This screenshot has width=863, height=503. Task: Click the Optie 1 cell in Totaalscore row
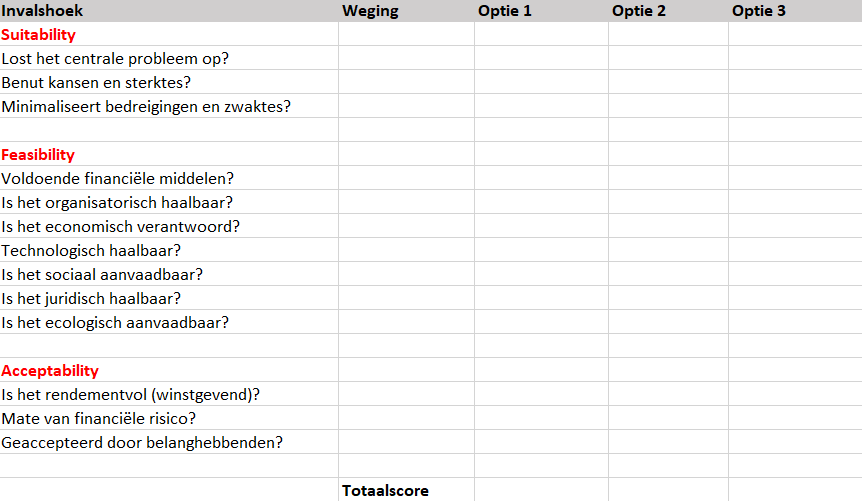[540, 491]
